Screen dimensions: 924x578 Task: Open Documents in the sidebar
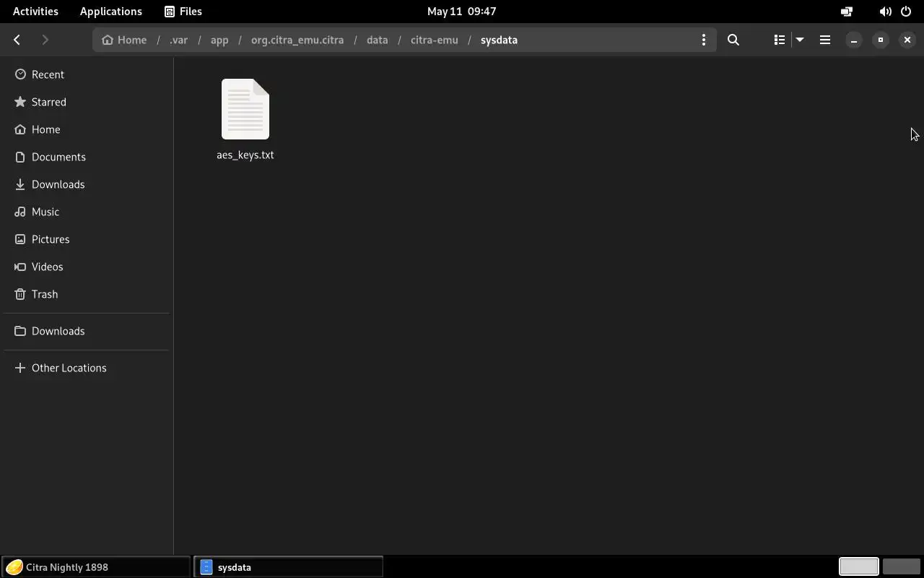pyautogui.click(x=87, y=157)
